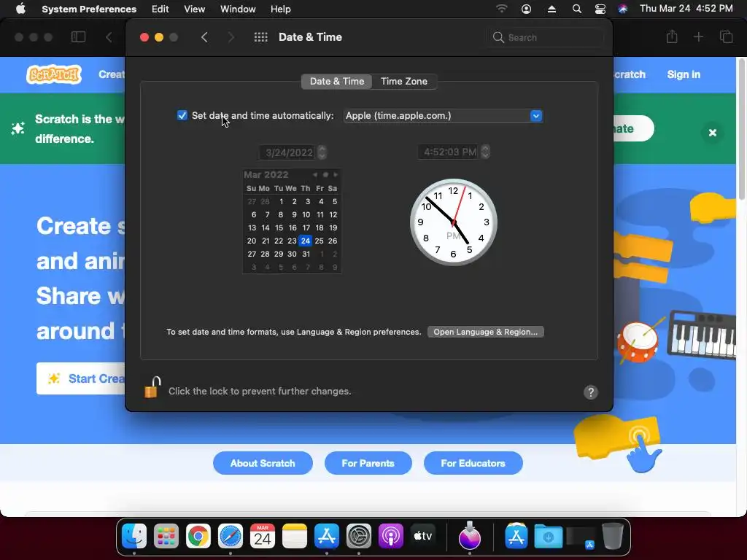The image size is (747, 560).
Task: Open the Edit menu
Action: point(160,9)
